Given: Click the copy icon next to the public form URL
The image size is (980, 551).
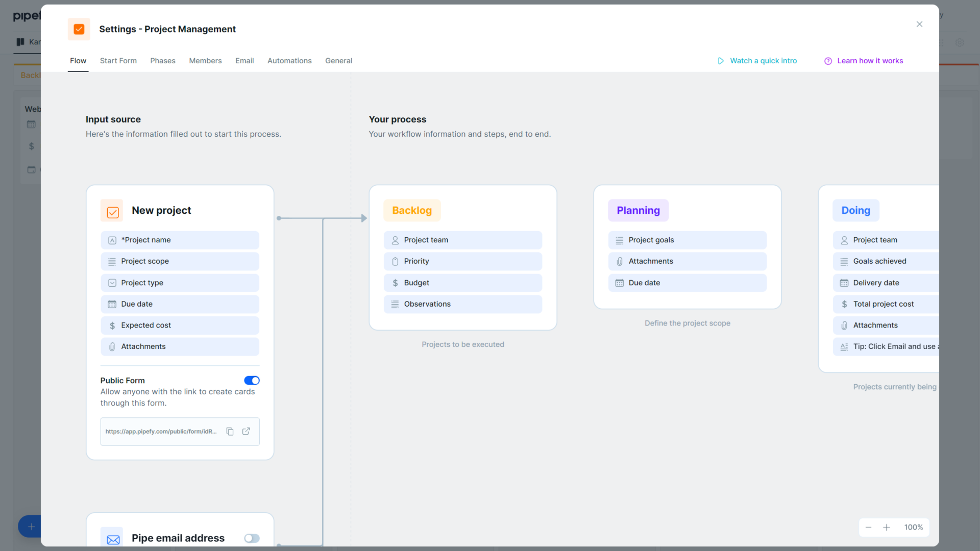Looking at the screenshot, I should 230,431.
